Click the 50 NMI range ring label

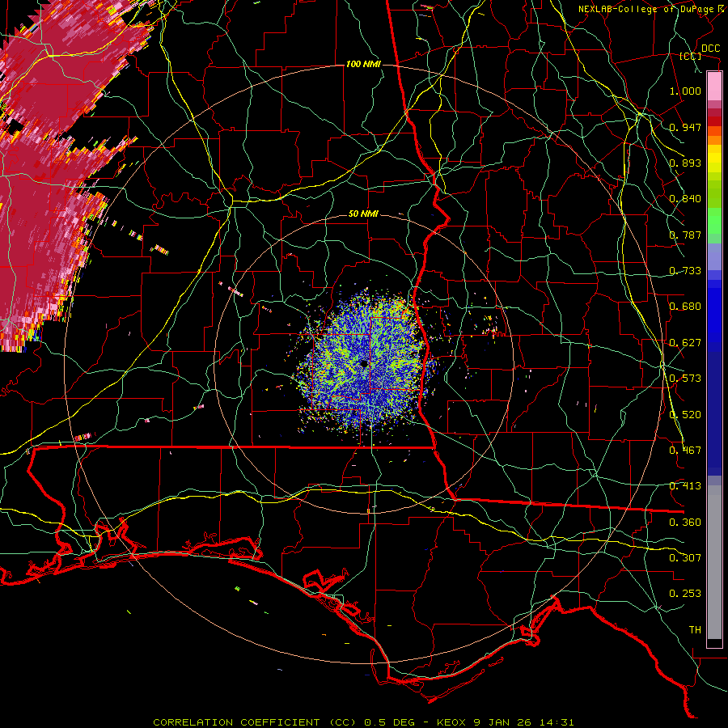[x=363, y=214]
